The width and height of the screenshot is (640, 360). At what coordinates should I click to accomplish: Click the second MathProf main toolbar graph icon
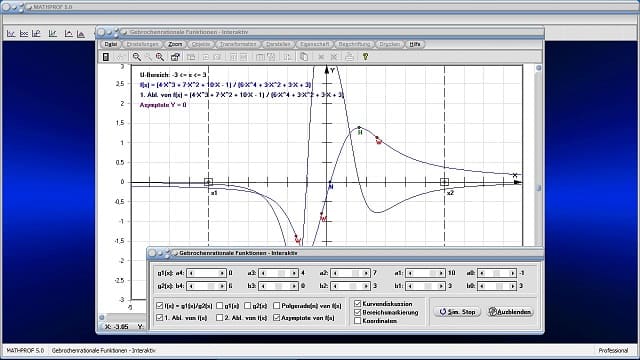point(24,34)
